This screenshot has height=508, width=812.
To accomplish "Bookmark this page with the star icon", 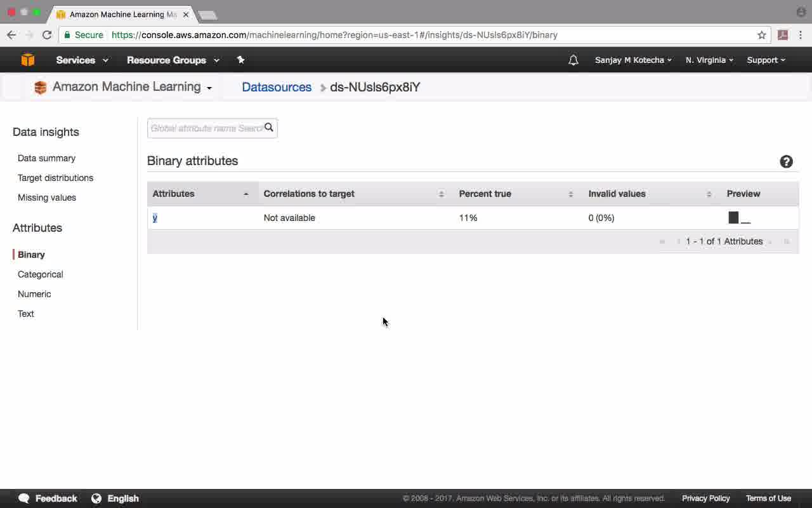I will pyautogui.click(x=762, y=35).
